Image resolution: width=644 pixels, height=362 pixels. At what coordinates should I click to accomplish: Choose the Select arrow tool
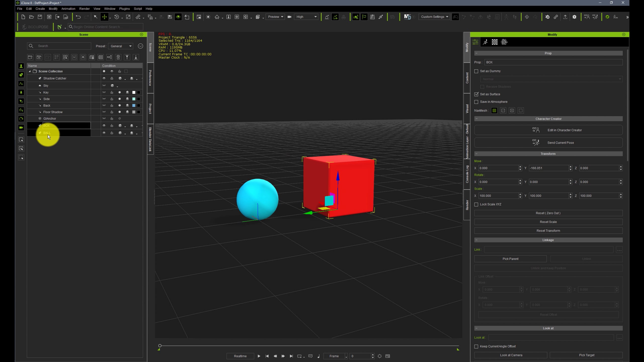point(96,17)
